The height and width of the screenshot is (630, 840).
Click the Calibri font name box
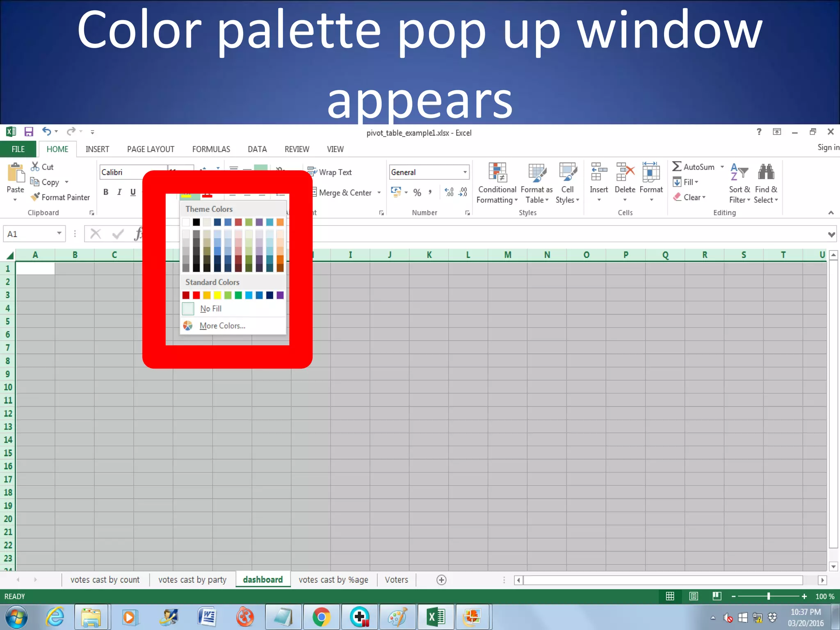click(132, 172)
